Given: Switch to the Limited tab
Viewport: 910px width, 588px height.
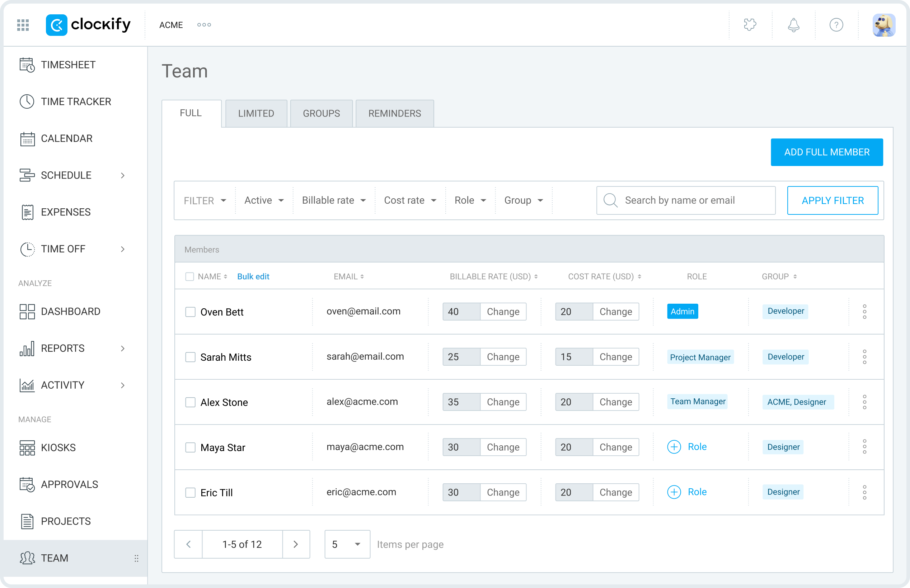Looking at the screenshot, I should [x=256, y=113].
